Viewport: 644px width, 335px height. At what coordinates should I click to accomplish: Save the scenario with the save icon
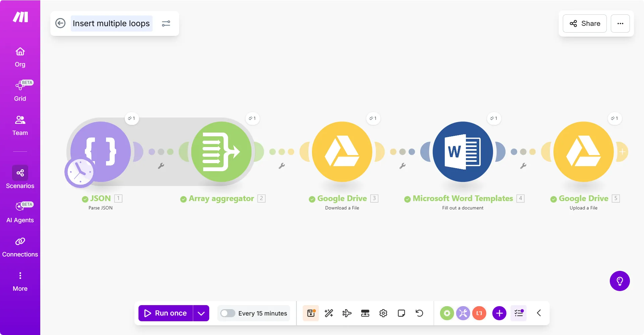tap(311, 313)
